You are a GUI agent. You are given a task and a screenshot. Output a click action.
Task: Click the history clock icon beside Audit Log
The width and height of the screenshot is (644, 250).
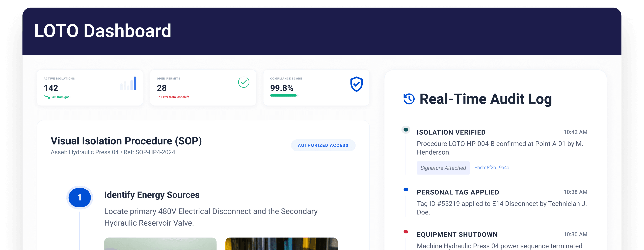(x=409, y=99)
